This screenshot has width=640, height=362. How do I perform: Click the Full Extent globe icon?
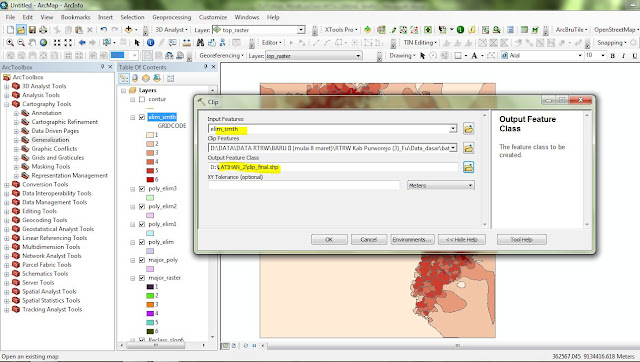point(43,42)
